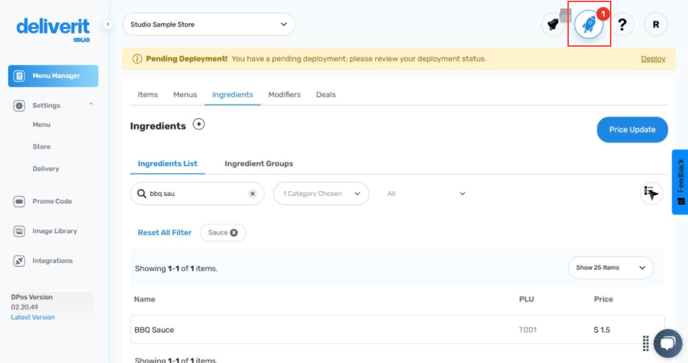Open the rocket deployment icon
Viewport: 688px width, 363px height.
(x=589, y=25)
